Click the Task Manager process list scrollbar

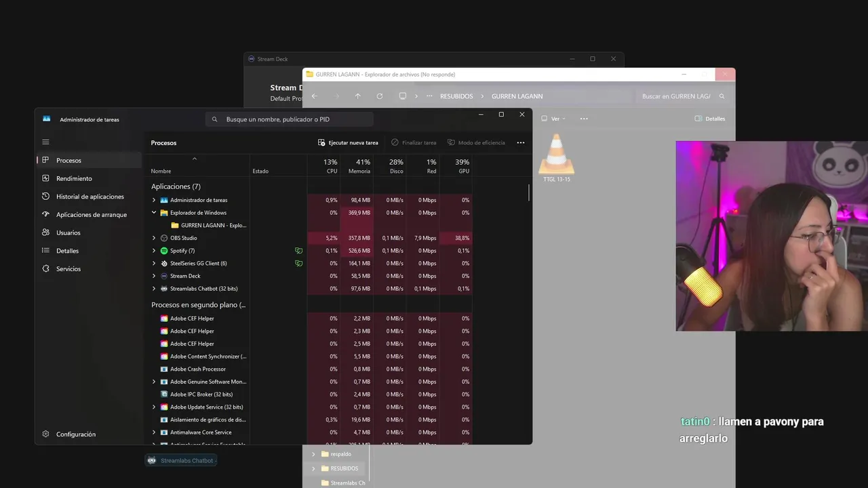pos(529,192)
